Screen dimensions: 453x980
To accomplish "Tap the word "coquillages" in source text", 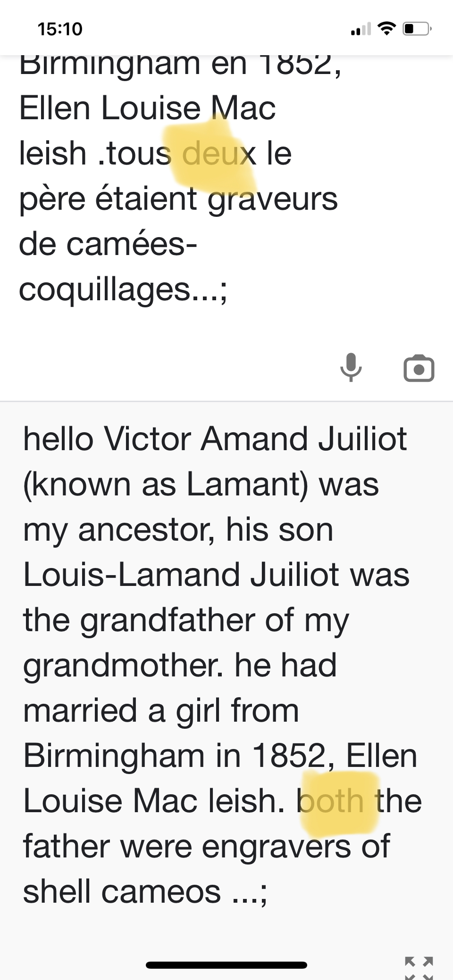I will click(104, 289).
